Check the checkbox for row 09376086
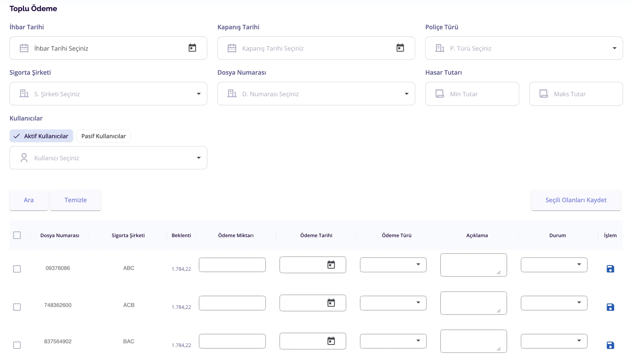 pyautogui.click(x=17, y=269)
